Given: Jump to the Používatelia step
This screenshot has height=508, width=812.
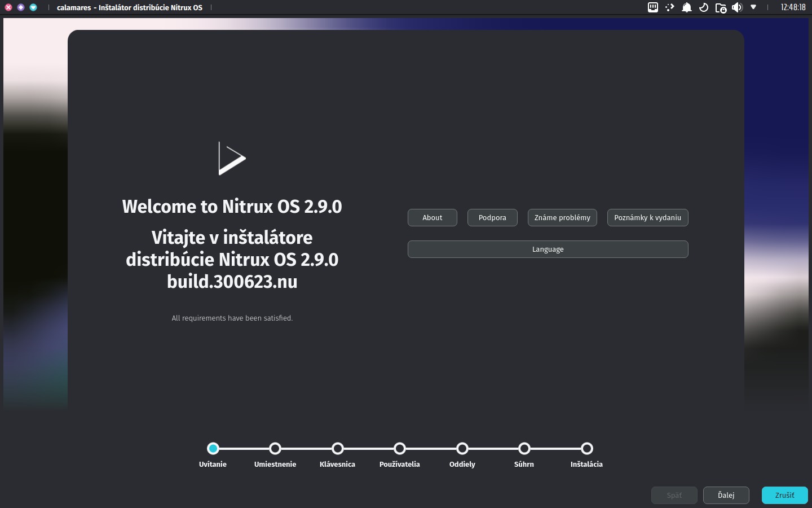Looking at the screenshot, I should (400, 448).
